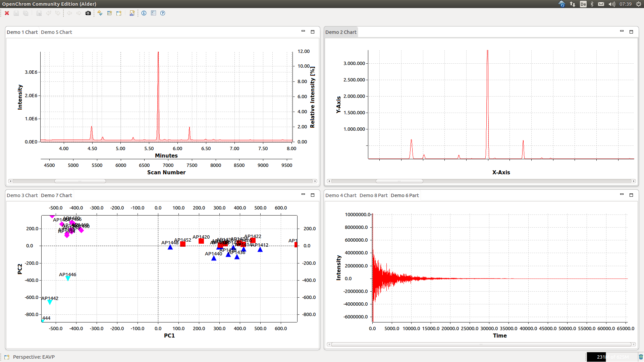Click the 'Scan Number' axis label

pyautogui.click(x=166, y=172)
